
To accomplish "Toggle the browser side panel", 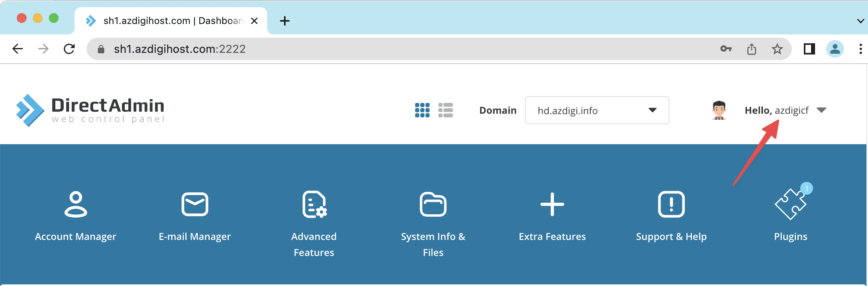I will (x=809, y=49).
